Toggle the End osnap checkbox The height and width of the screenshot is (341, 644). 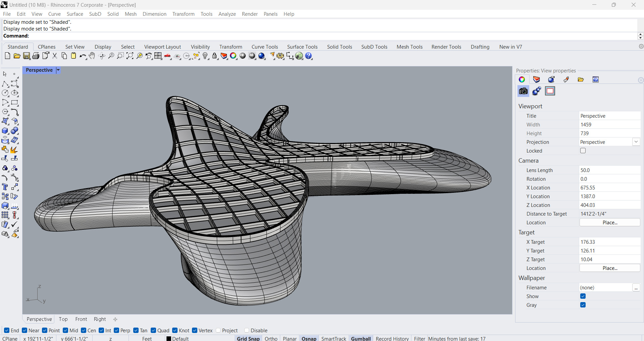click(x=7, y=330)
